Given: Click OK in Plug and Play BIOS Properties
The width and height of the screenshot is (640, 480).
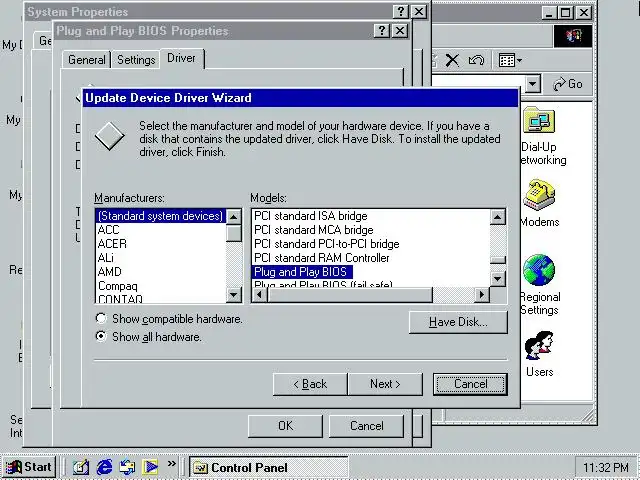Looking at the screenshot, I should click(x=285, y=426).
